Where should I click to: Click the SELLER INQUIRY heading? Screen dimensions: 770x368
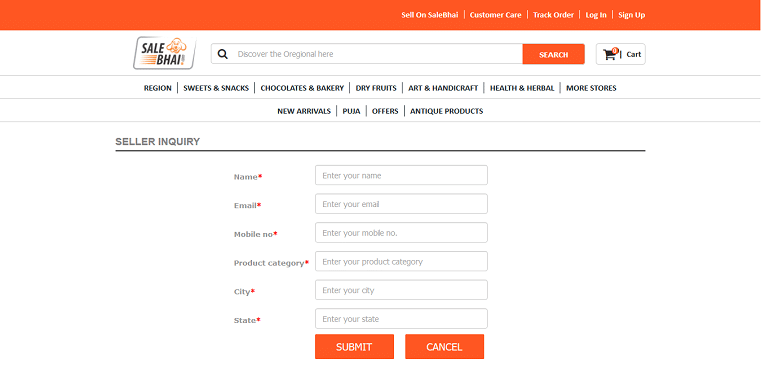(x=158, y=142)
